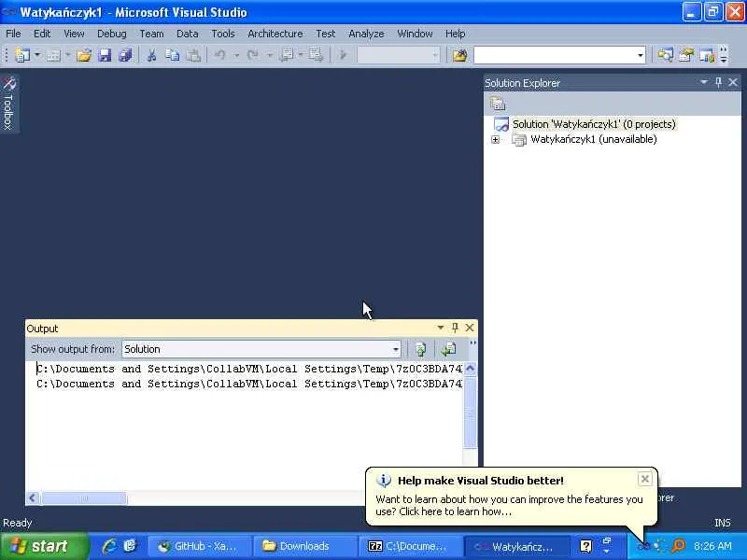747x560 pixels.
Task: Click the Undo arrow icon
Action: 220,55
